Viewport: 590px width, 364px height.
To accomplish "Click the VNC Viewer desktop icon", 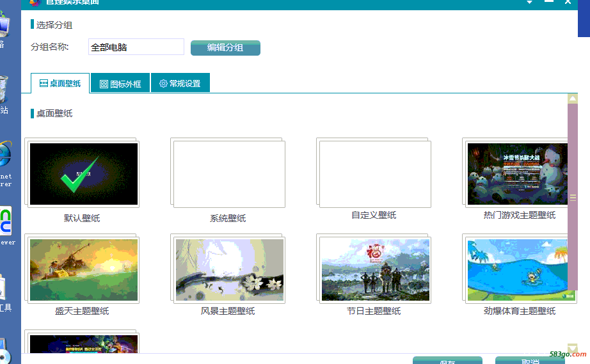I will click(x=6, y=221).
